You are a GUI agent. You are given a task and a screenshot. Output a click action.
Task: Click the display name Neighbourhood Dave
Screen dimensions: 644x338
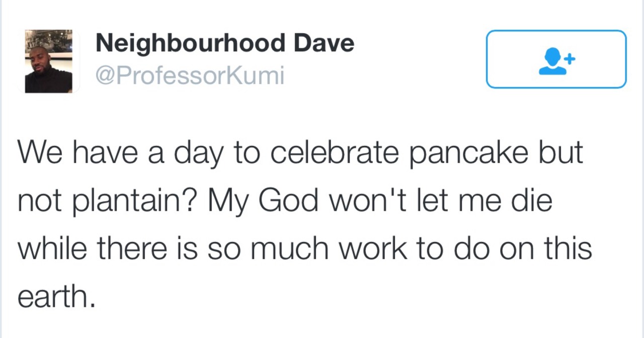coord(224,44)
